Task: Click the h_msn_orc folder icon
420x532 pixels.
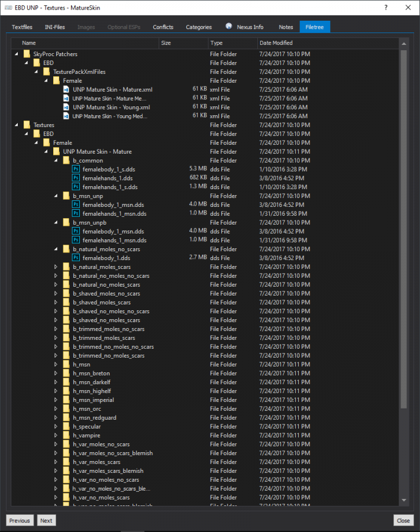Action: coord(66,408)
